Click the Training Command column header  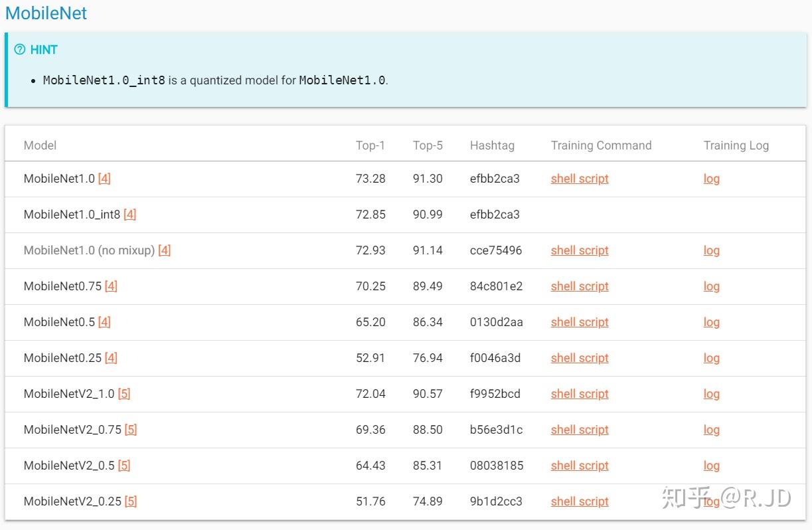pyautogui.click(x=601, y=145)
